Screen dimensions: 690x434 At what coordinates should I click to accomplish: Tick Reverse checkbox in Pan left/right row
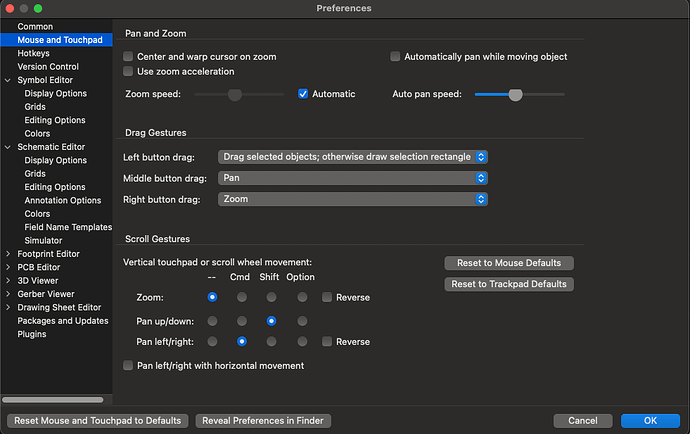point(327,342)
